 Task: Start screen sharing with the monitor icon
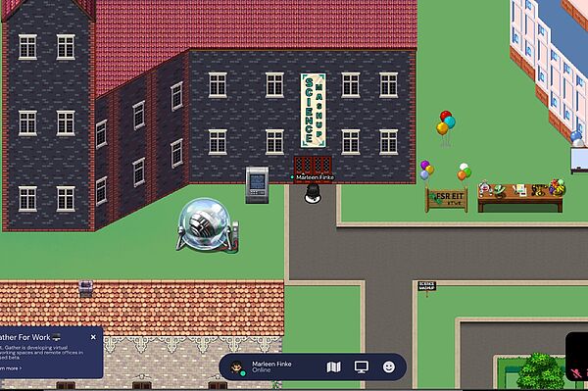pyautogui.click(x=362, y=367)
